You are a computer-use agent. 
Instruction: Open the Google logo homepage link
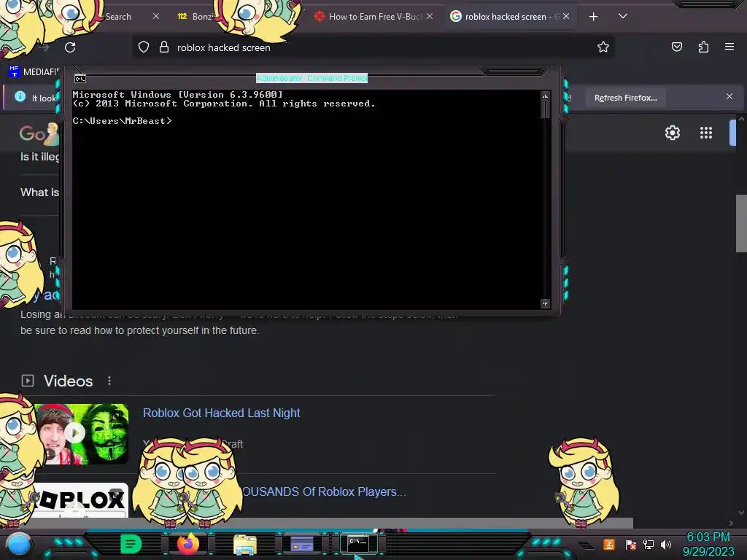(x=39, y=134)
